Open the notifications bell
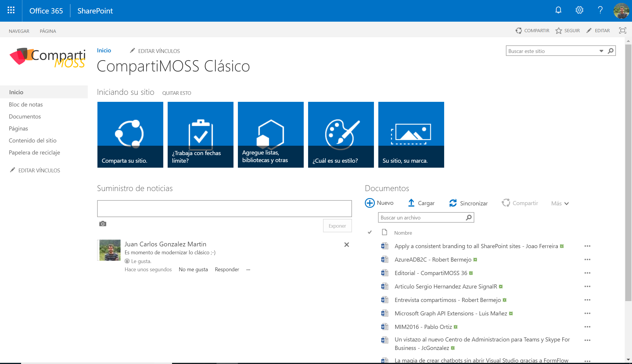This screenshot has width=632, height=364. 558,11
